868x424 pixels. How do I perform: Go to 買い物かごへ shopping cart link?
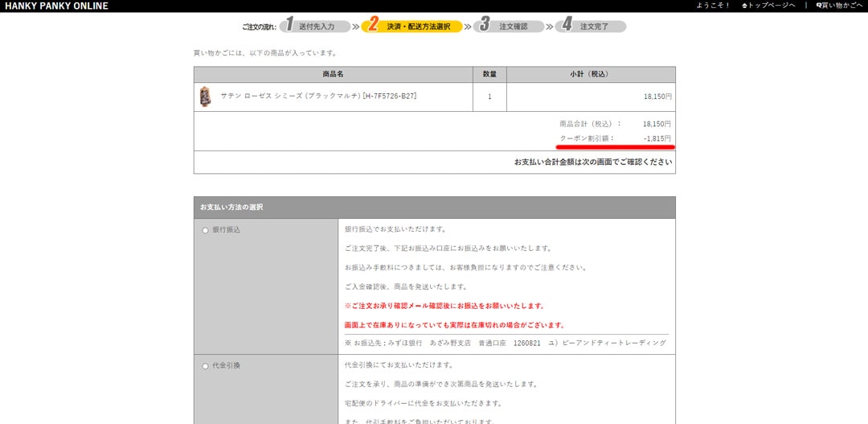[x=843, y=6]
